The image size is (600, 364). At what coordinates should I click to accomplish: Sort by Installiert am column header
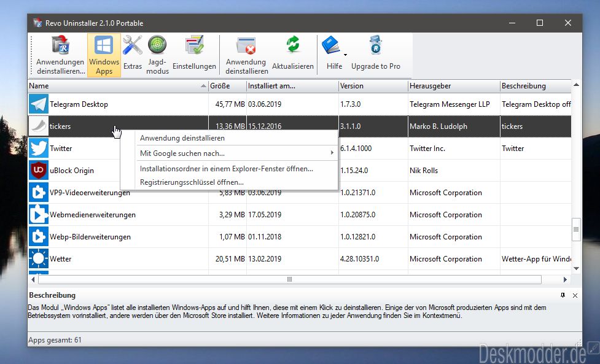pos(292,86)
